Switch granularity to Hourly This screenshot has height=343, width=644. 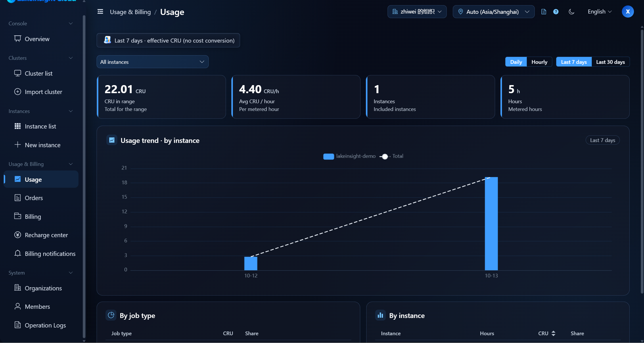click(x=539, y=62)
